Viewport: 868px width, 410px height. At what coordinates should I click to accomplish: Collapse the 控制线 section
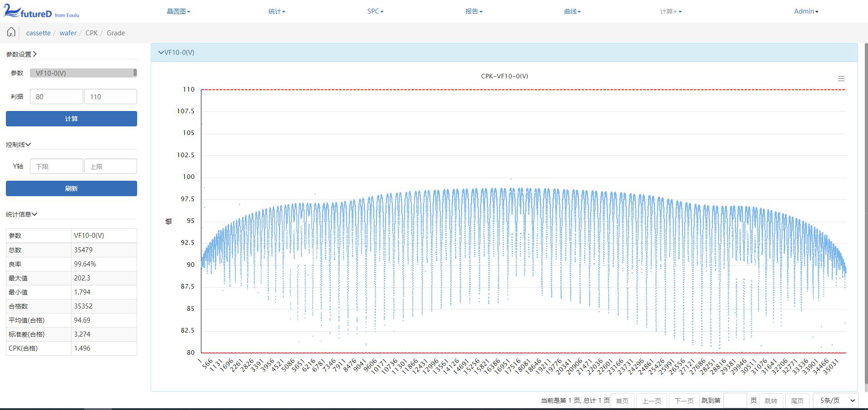[x=19, y=145]
